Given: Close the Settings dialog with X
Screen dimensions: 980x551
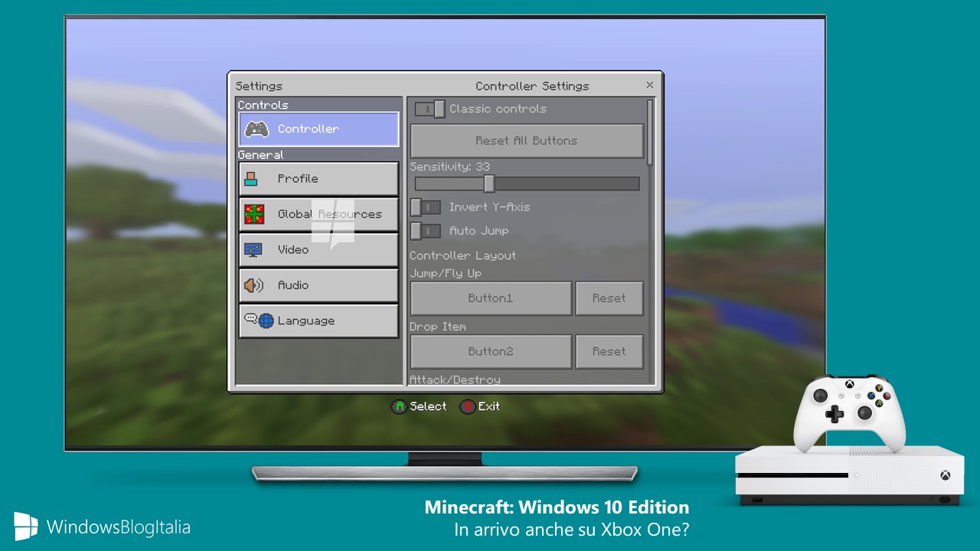Looking at the screenshot, I should coord(650,86).
